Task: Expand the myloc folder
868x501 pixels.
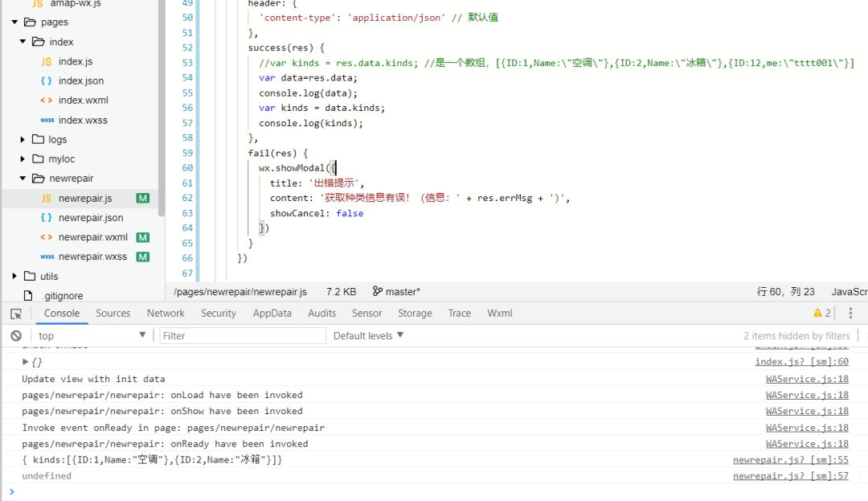Action: click(x=23, y=159)
